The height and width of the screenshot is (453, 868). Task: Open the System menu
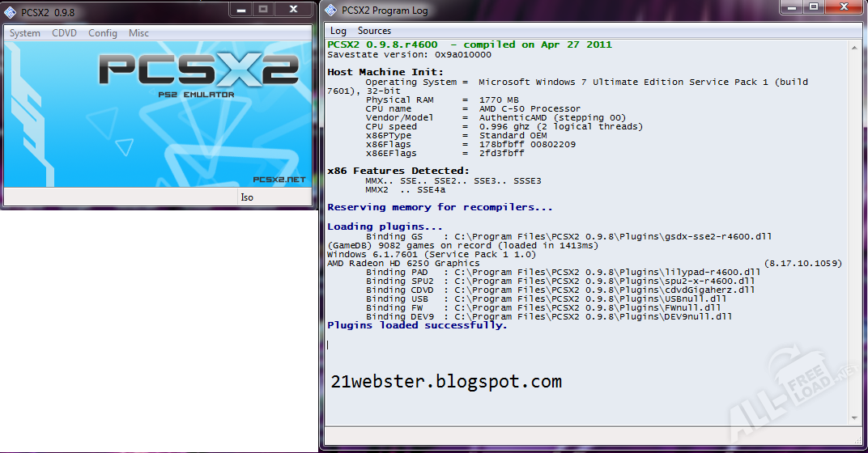click(25, 33)
